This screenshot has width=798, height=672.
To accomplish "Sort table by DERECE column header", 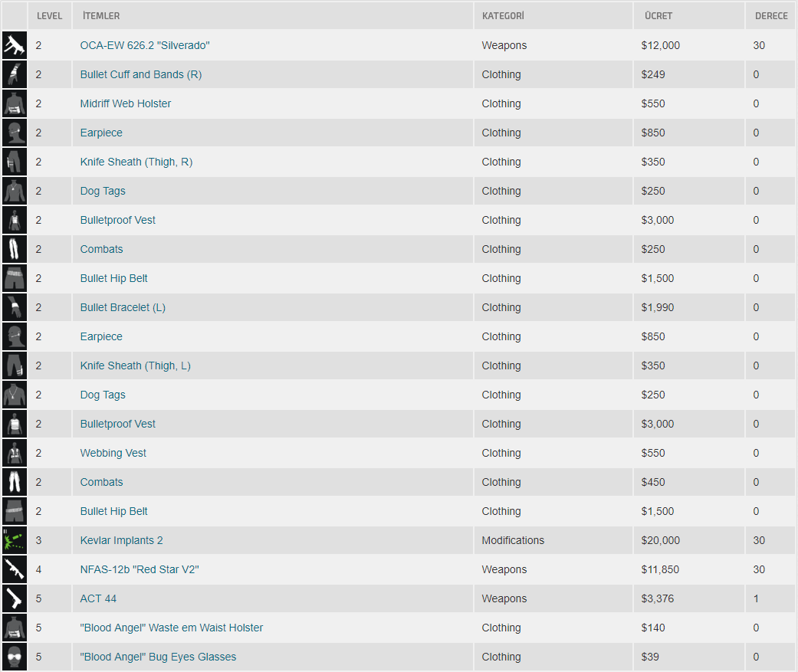I will (771, 16).
